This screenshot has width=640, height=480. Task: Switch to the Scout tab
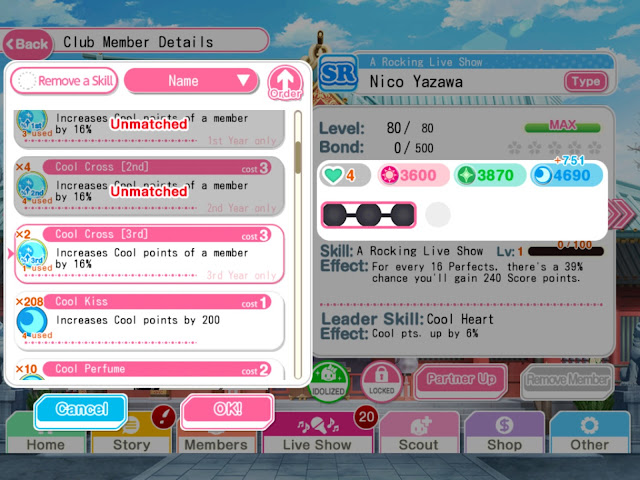[419, 433]
